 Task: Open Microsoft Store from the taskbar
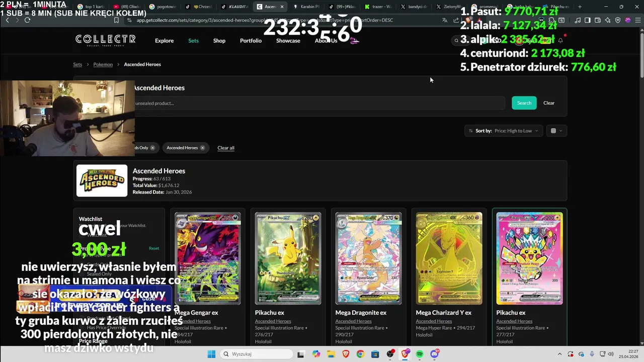375,354
